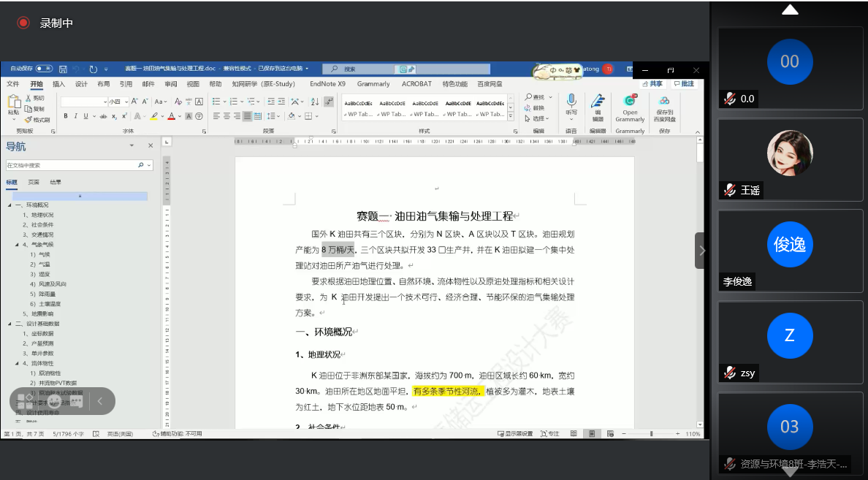Viewport: 868px width, 480px height.
Task: Apply subscript formatting
Action: [x=114, y=116]
